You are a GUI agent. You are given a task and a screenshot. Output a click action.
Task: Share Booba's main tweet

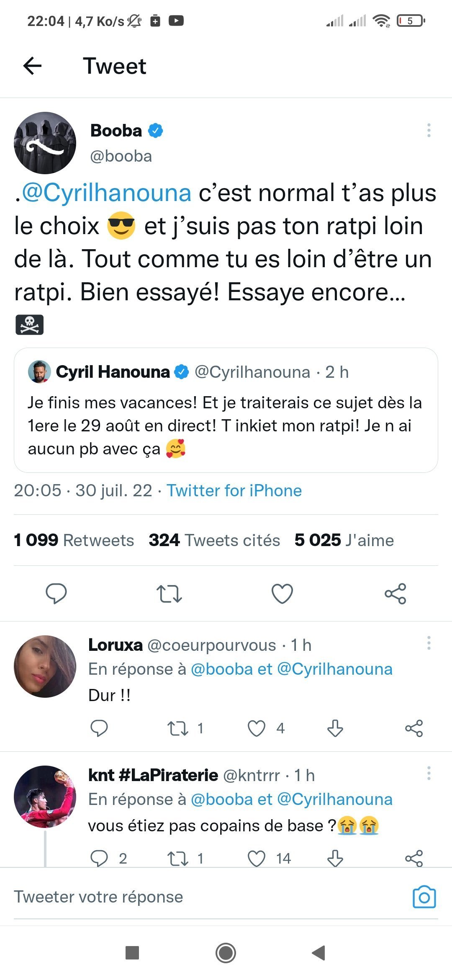pyautogui.click(x=395, y=593)
